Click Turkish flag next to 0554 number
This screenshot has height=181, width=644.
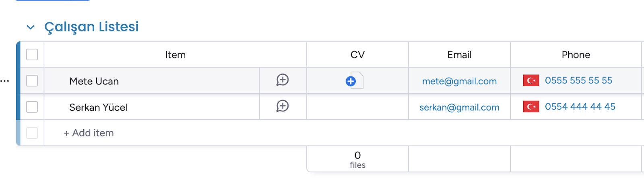531,107
